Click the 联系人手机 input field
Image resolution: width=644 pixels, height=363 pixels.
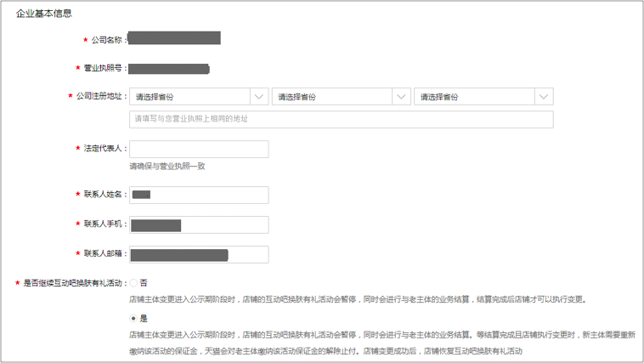coord(199,225)
